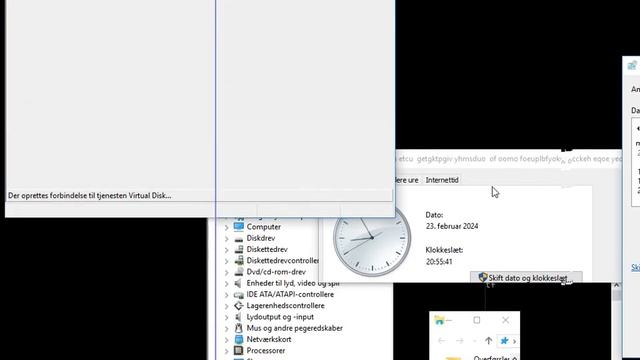The height and width of the screenshot is (360, 640).
Task: Click the Processorer chip icon
Action: tap(239, 350)
